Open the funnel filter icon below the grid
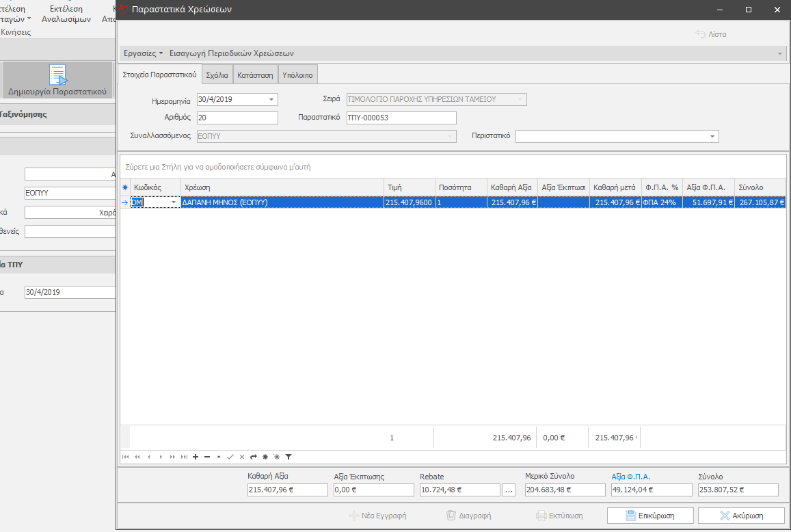The height and width of the screenshot is (532, 791). tap(288, 456)
